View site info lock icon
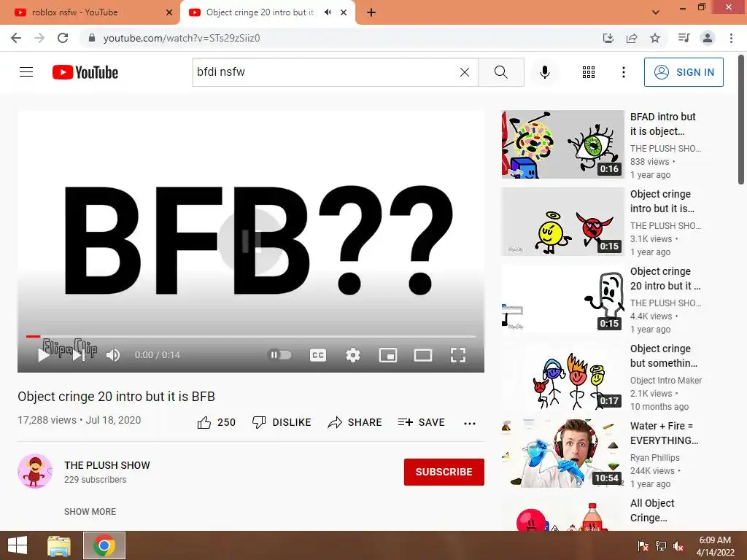Screen dimensions: 747x560 (x=92, y=38)
